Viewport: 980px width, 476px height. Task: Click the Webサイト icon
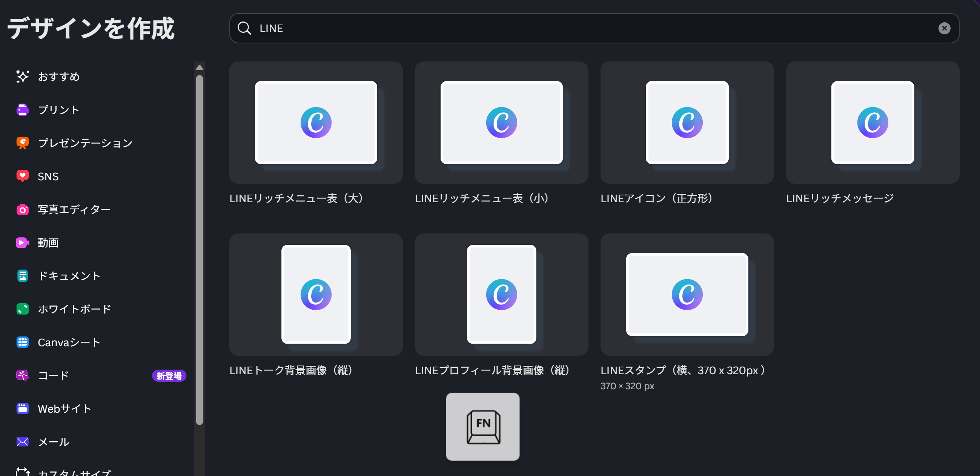tap(23, 408)
